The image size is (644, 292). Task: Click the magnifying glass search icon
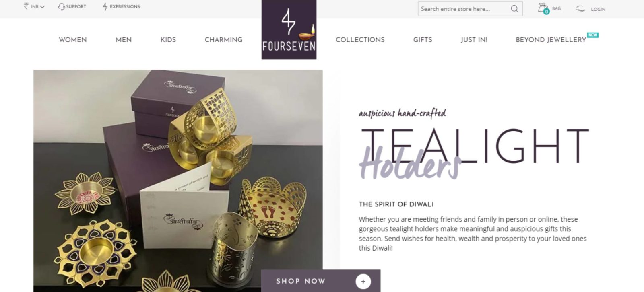click(514, 9)
